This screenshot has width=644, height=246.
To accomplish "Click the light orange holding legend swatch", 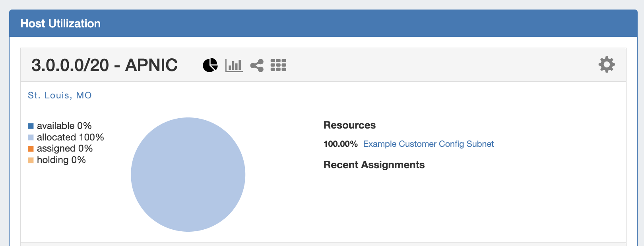I will tap(31, 160).
